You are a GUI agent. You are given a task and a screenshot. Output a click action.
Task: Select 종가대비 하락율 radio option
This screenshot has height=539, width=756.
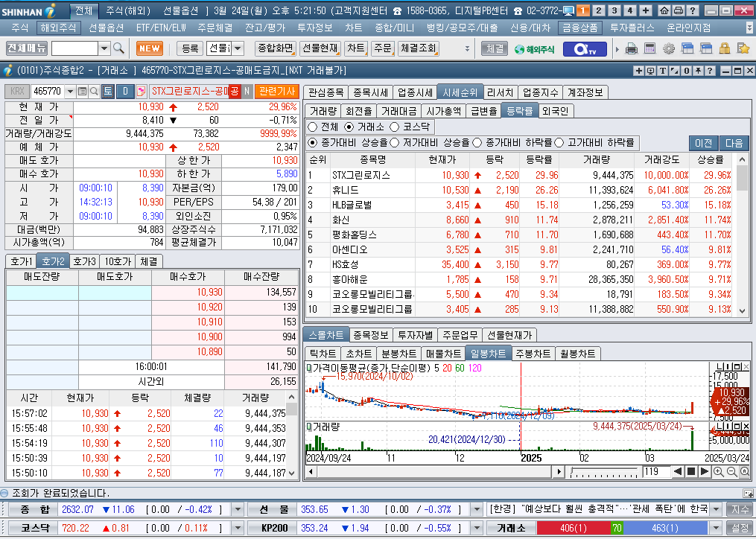[x=477, y=143]
